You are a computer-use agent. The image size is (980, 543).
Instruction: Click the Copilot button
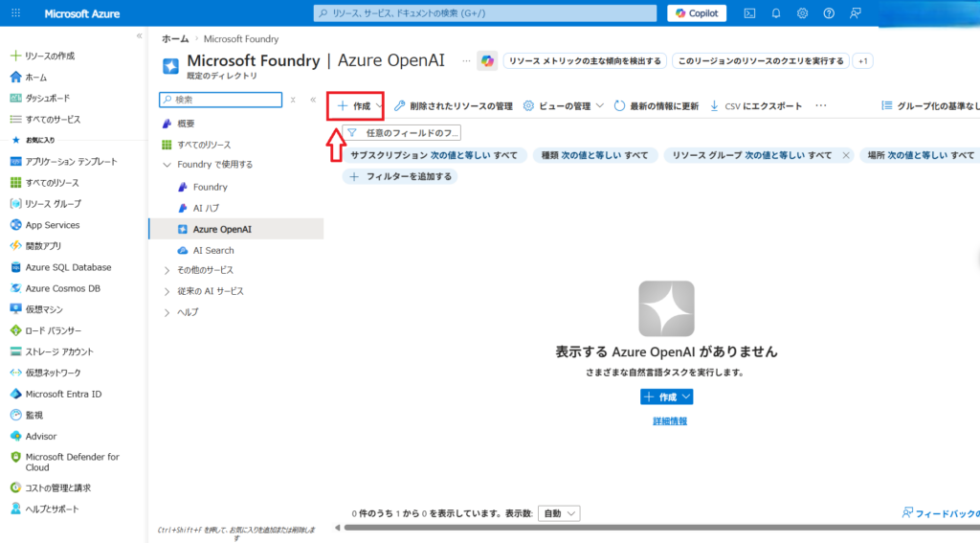697,13
